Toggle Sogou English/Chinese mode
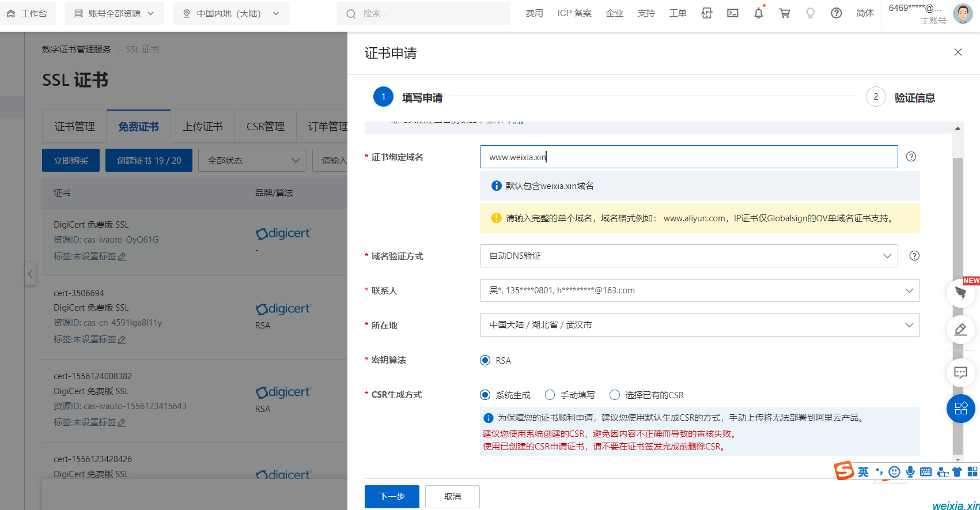980x510 pixels. pyautogui.click(x=863, y=472)
